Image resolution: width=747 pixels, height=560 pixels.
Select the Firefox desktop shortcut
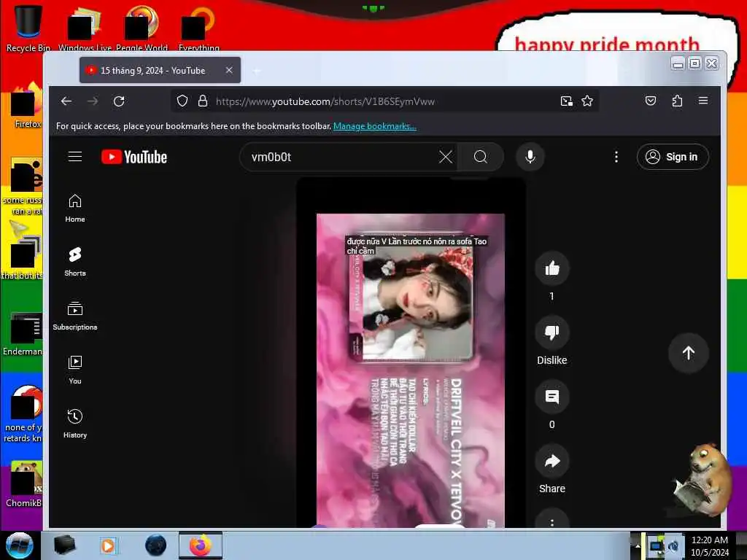tap(28, 106)
